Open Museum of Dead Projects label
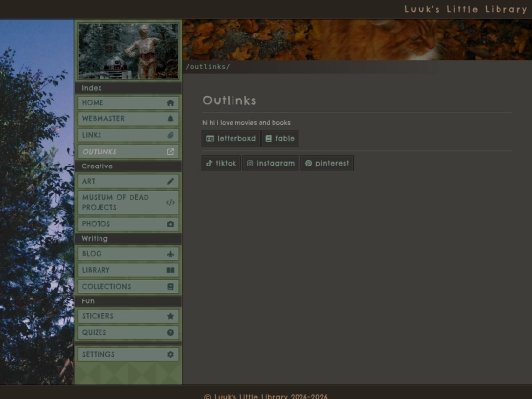 (x=115, y=203)
